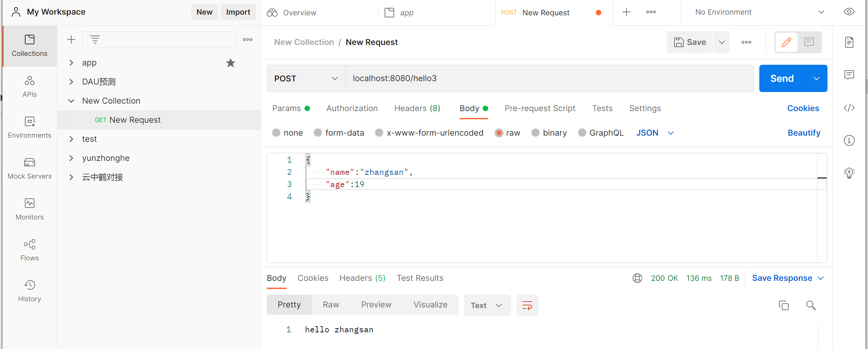Viewport: 868px width, 349px height.
Task: Click the environment quick look eye icon
Action: pyautogui.click(x=849, y=12)
